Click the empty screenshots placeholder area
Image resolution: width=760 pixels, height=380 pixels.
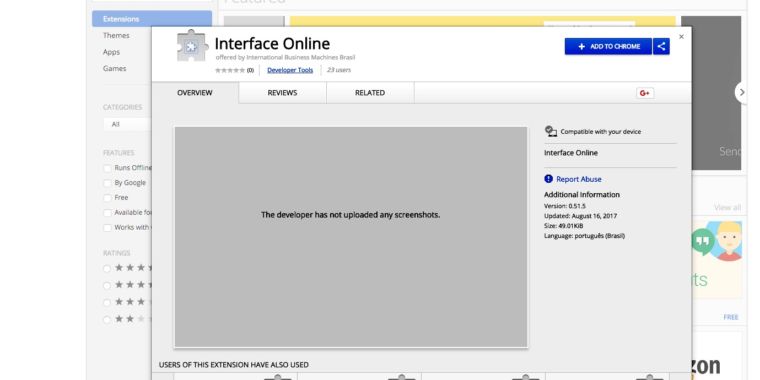(x=351, y=237)
